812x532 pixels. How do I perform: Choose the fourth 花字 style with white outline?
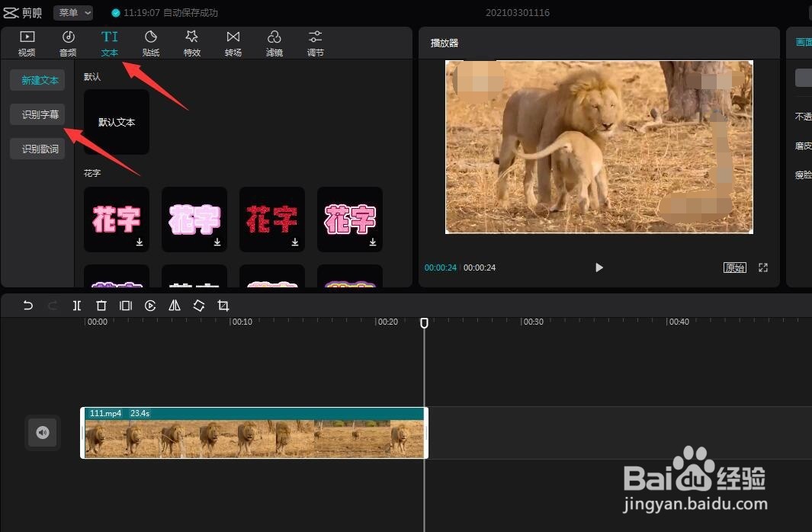(349, 220)
